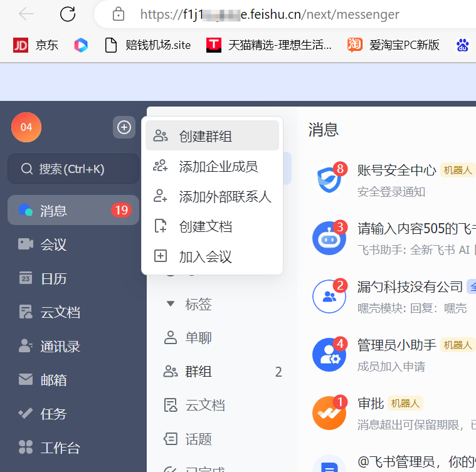
Task: Click the address bar lock icon
Action: [x=119, y=14]
